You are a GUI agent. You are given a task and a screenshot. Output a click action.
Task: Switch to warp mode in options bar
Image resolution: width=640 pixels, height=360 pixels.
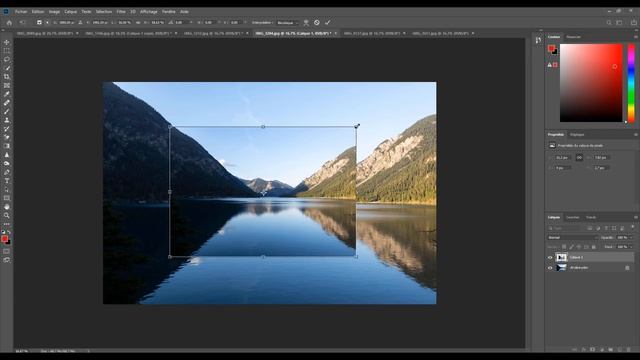[306, 23]
